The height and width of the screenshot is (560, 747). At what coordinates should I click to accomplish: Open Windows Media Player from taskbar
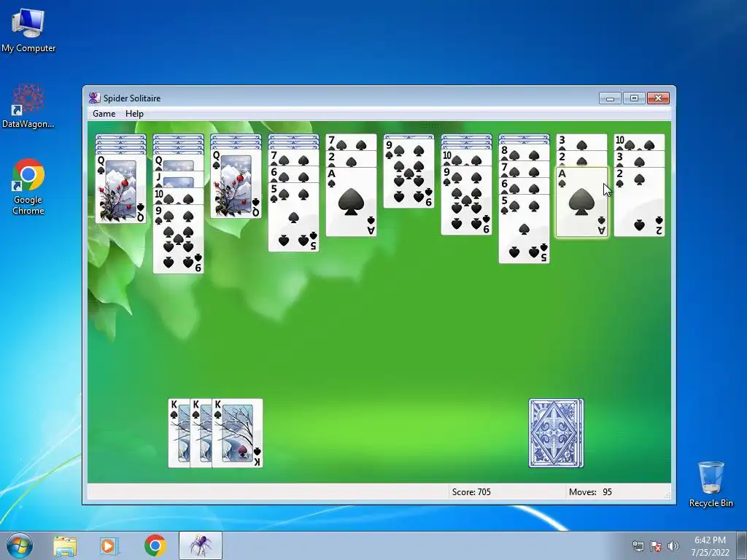(x=109, y=545)
